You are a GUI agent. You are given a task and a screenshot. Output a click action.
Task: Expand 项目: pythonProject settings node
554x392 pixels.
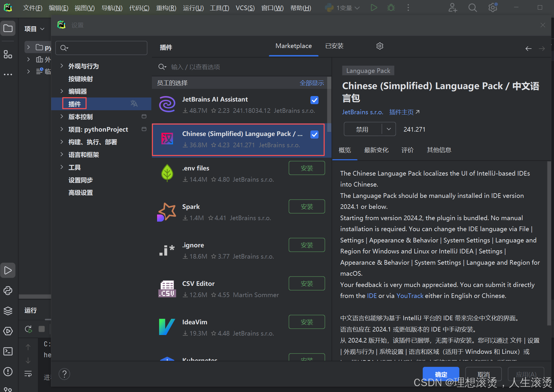(x=62, y=129)
